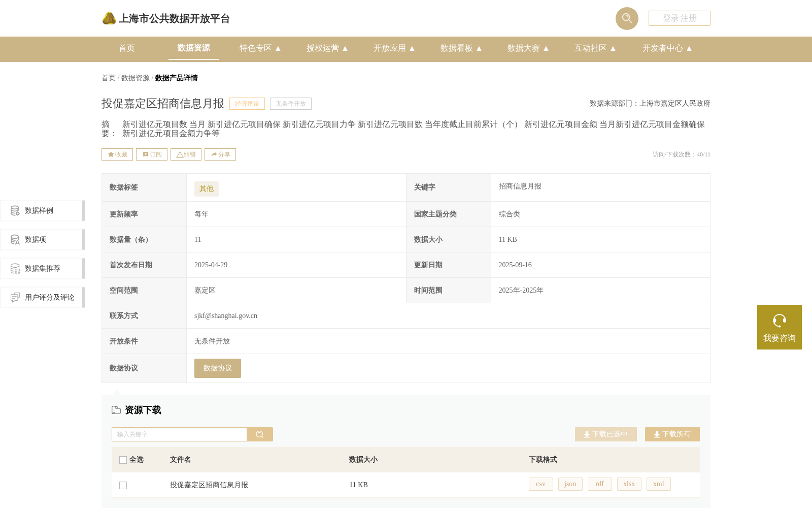Screen dimensions: 812x508
Task: Expand the 数据大赛 menu
Action: pyautogui.click(x=528, y=48)
